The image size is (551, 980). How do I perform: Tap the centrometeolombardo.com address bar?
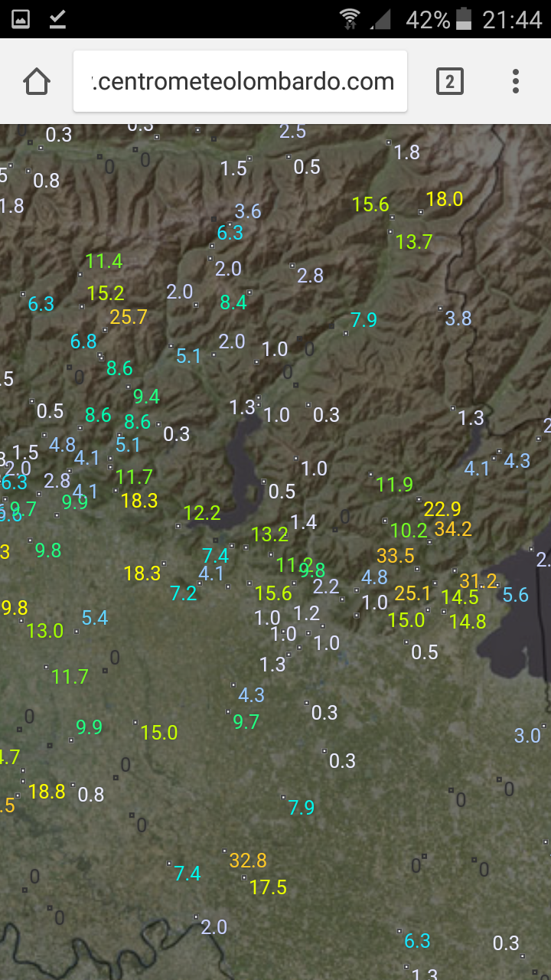240,81
